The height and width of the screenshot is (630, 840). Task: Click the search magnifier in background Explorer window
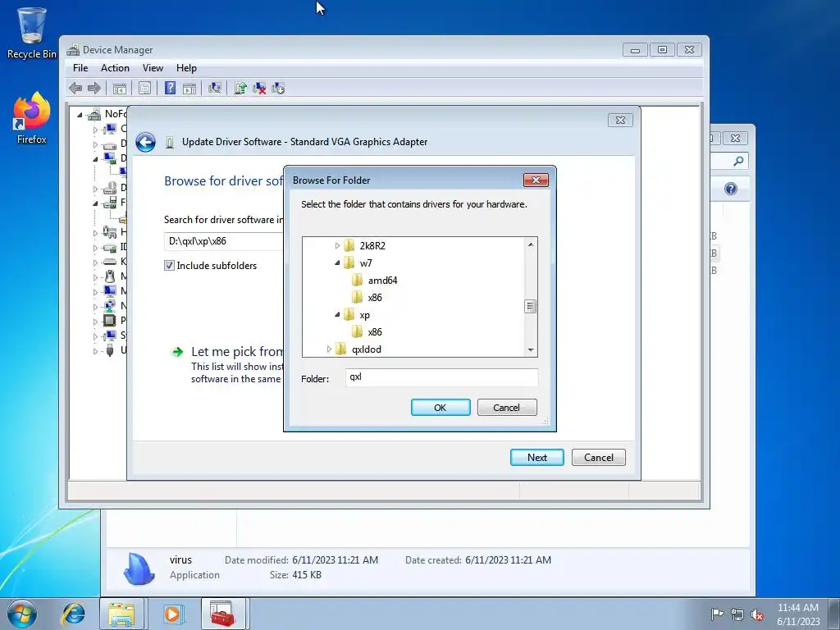pyautogui.click(x=738, y=161)
